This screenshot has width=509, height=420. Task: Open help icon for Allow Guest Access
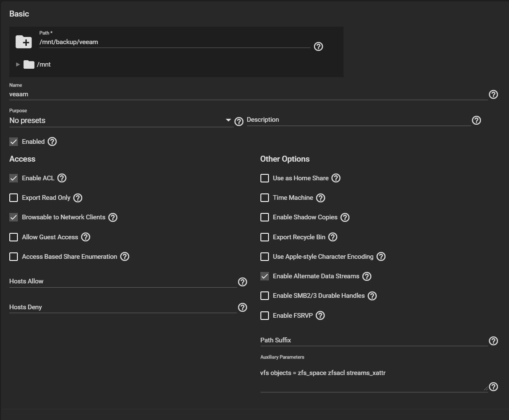point(86,237)
